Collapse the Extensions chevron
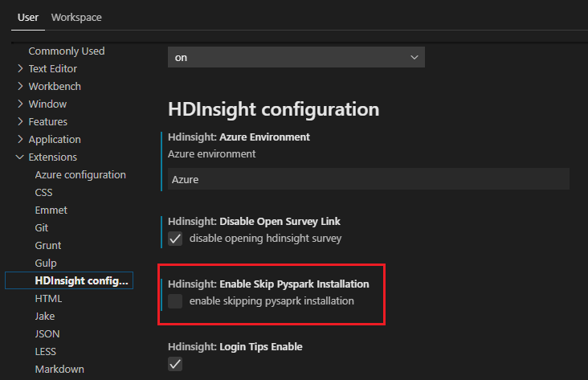Viewport: 588px width, 380px height. point(20,157)
